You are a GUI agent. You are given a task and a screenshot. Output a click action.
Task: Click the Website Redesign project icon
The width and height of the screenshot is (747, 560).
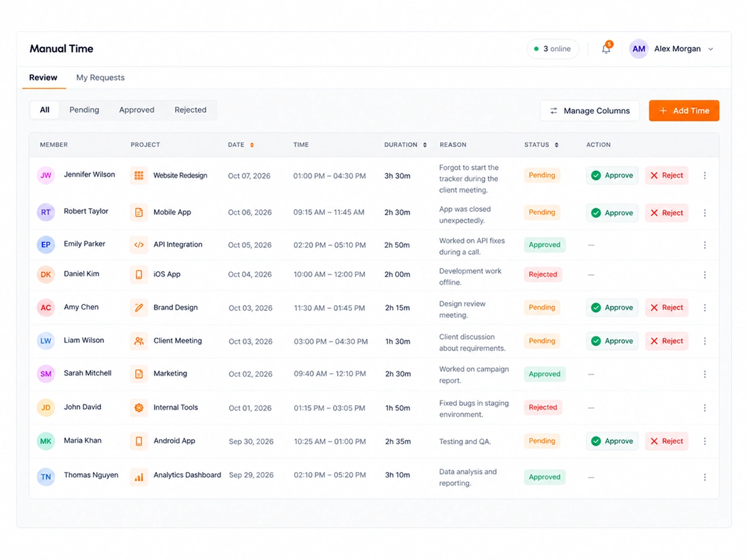coord(139,175)
